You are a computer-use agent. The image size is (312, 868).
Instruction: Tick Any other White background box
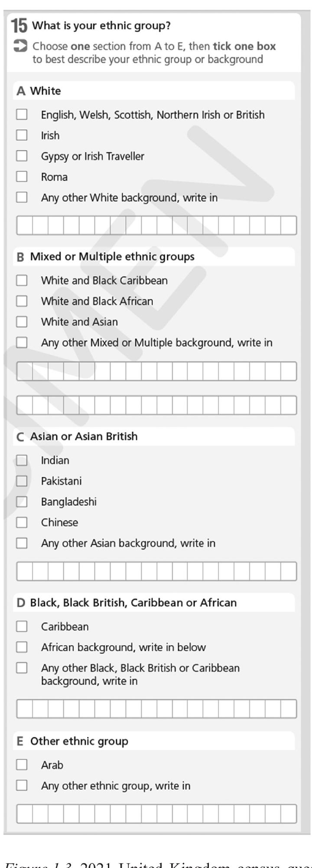pyautogui.click(x=22, y=197)
